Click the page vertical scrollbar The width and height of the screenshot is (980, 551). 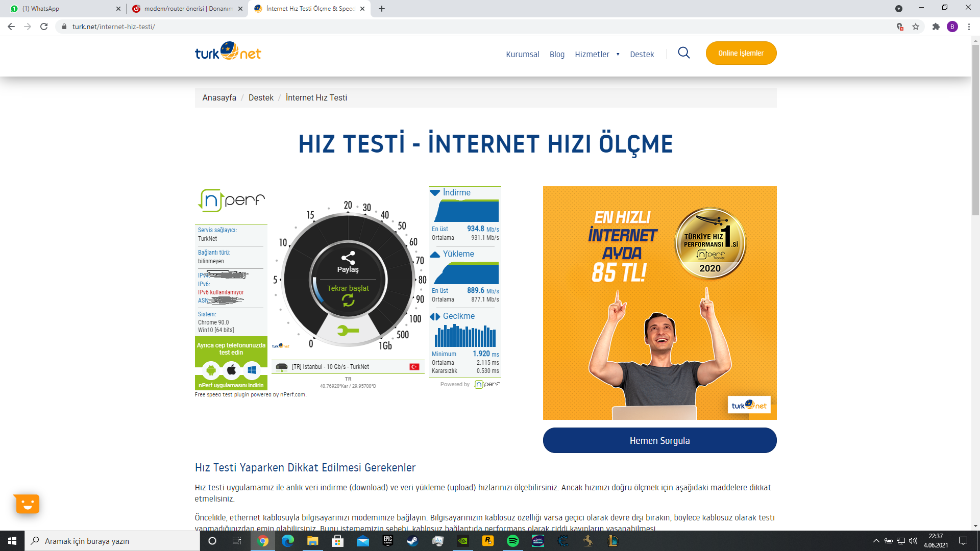pos(975,130)
